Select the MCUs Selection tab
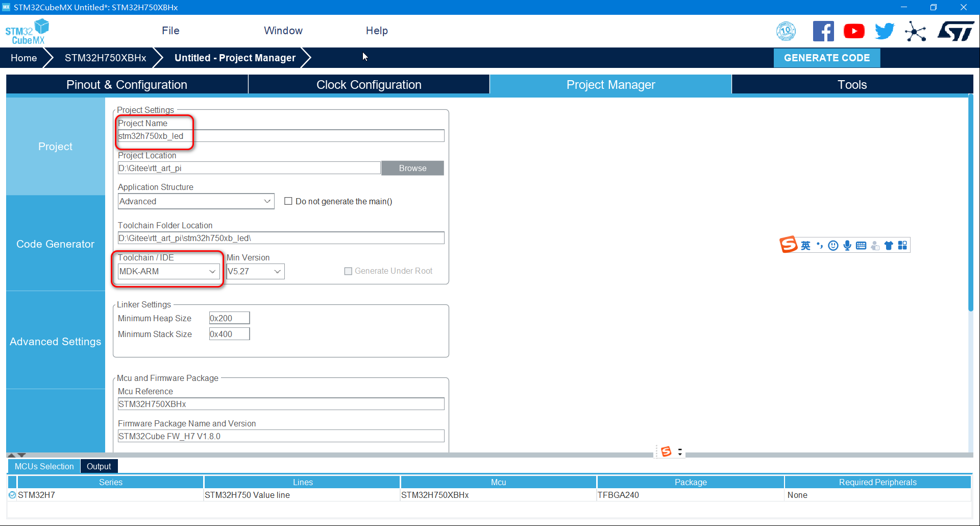This screenshot has width=980, height=526. tap(44, 466)
